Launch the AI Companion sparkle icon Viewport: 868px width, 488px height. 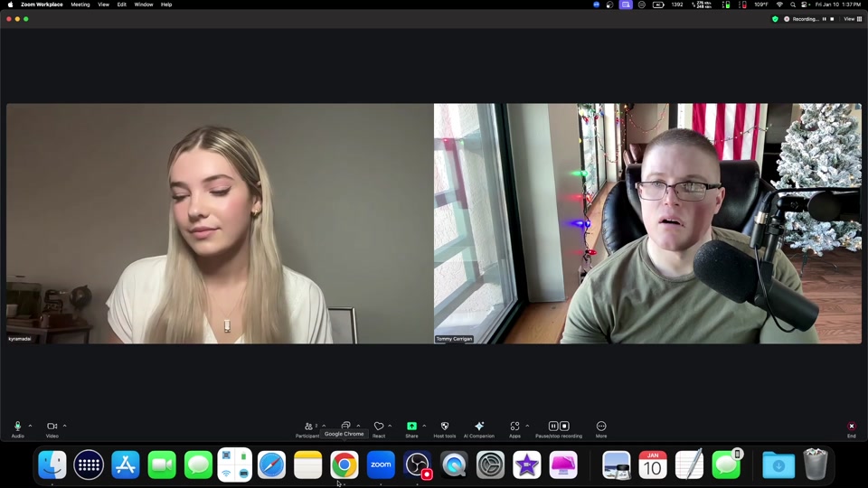(479, 426)
